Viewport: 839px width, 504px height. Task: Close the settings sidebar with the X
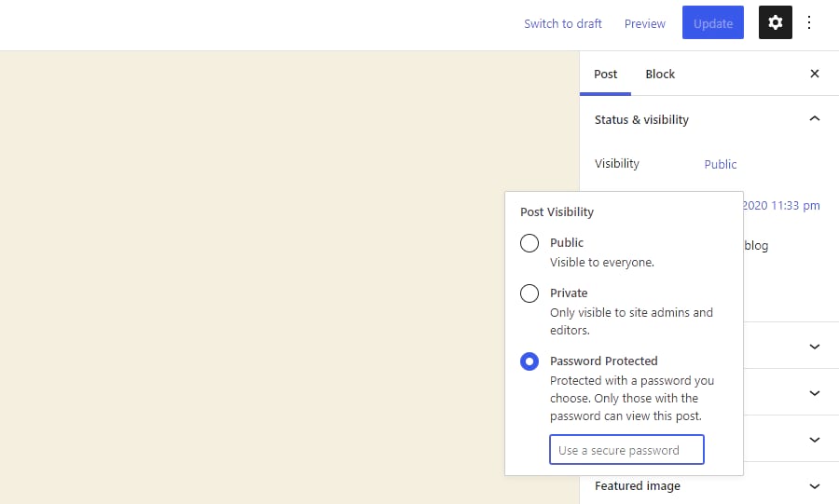pos(814,74)
